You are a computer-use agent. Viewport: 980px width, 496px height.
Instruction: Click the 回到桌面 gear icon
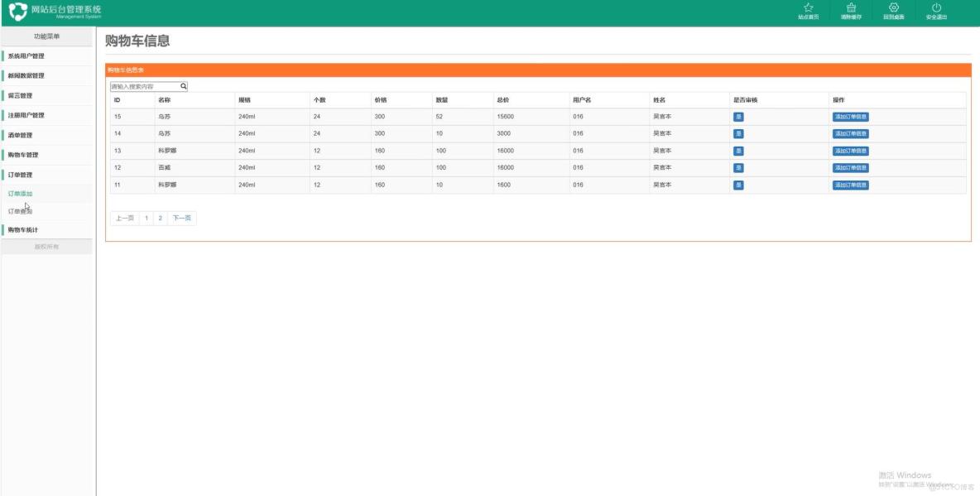pyautogui.click(x=894, y=7)
